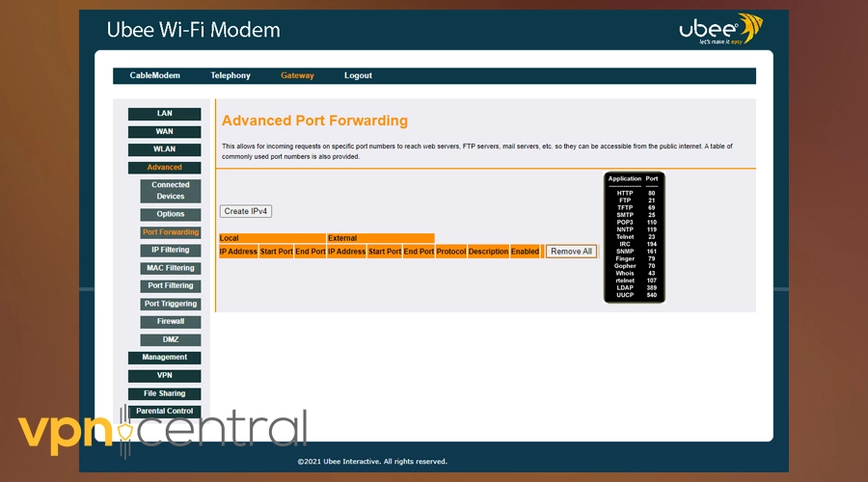Open Port Triggering page
This screenshot has width=868, height=482.
click(171, 304)
